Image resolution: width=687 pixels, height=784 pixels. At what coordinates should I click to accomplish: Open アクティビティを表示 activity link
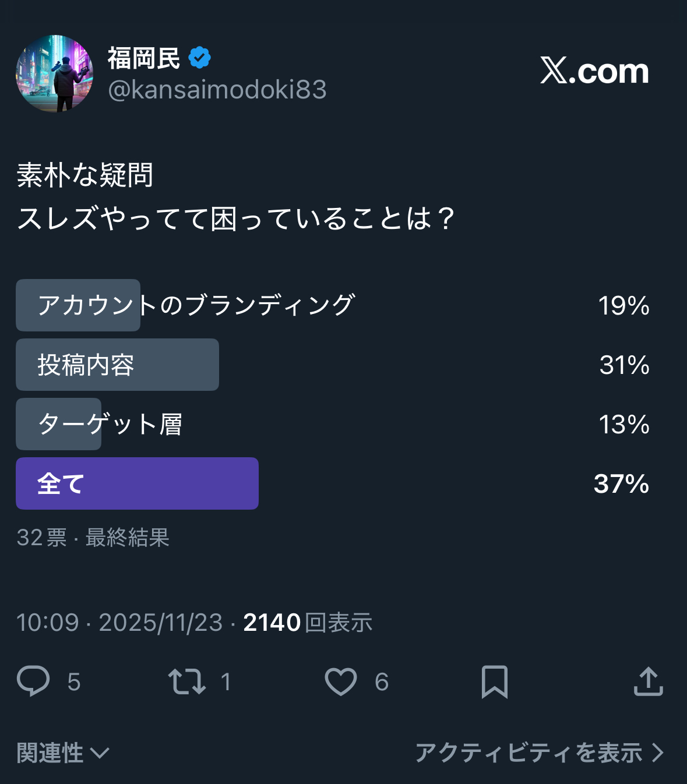click(x=529, y=753)
